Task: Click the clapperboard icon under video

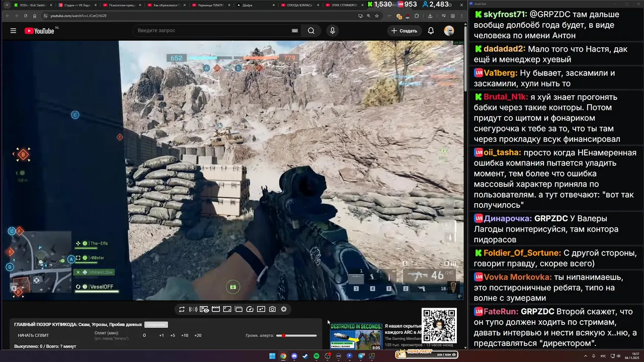Action: (215, 309)
